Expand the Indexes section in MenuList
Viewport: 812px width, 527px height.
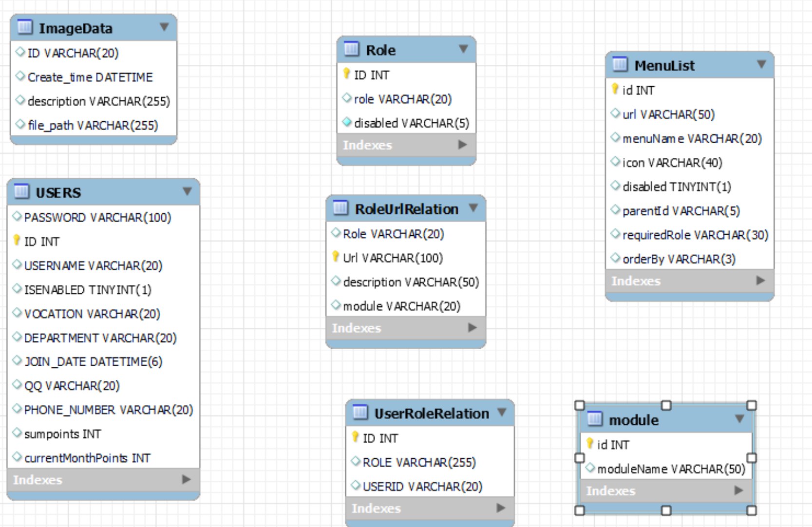pyautogui.click(x=761, y=281)
